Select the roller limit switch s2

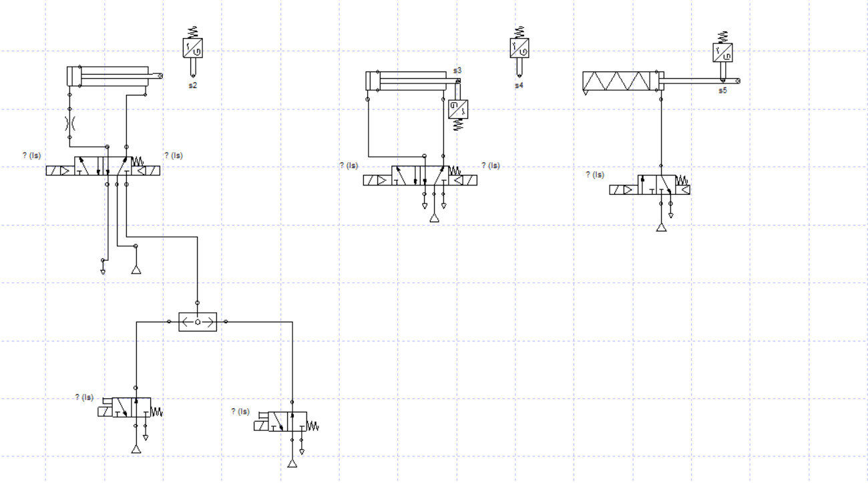pyautogui.click(x=192, y=47)
